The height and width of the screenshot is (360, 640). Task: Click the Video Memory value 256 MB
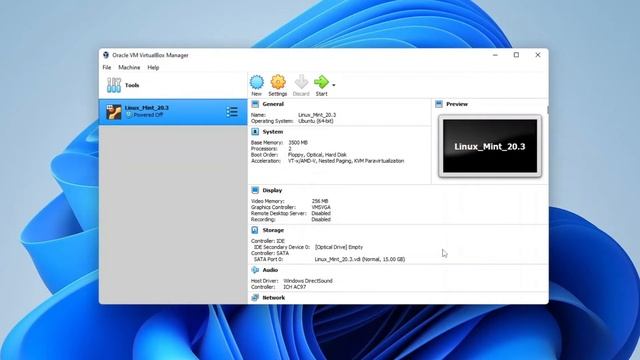click(320, 201)
